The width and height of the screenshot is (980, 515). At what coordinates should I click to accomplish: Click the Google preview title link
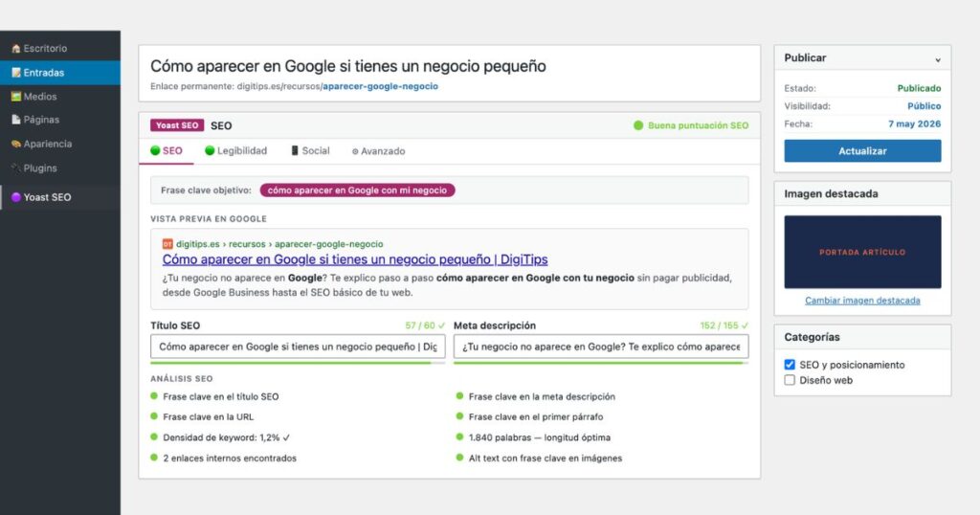[355, 259]
